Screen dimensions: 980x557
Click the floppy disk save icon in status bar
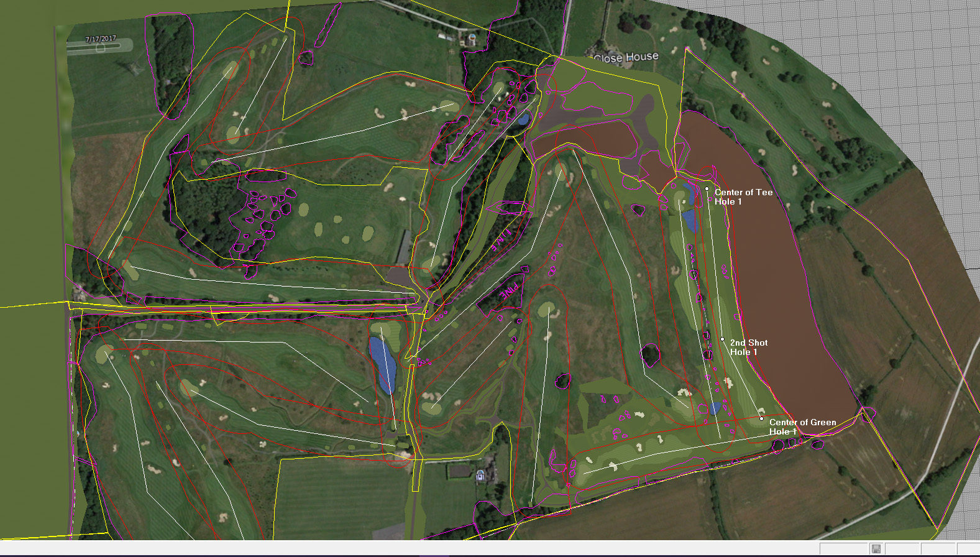pyautogui.click(x=876, y=549)
